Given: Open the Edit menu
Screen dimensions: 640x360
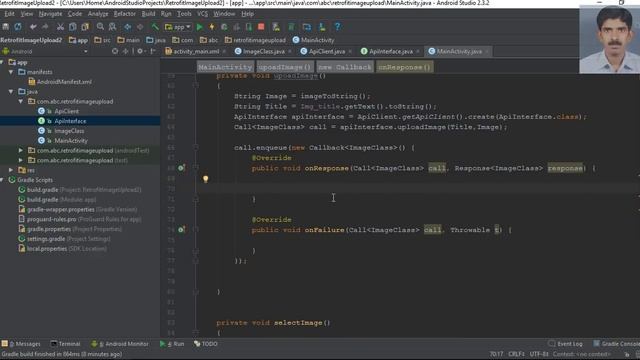Looking at the screenshot, I should coord(9,14).
